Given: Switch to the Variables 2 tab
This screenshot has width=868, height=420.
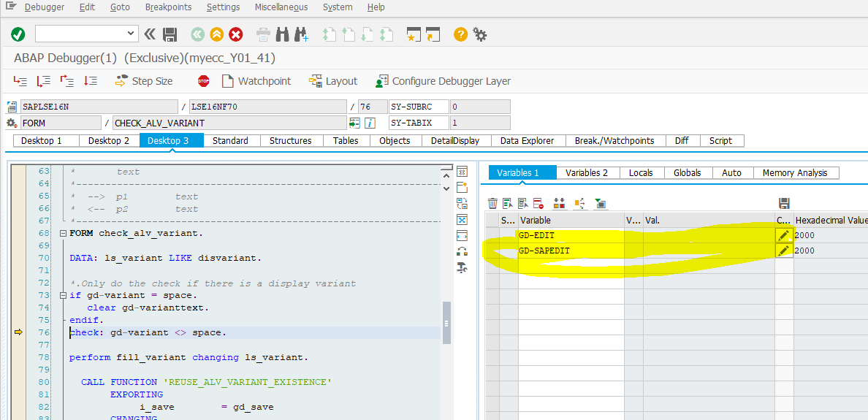Looking at the screenshot, I should click(587, 172).
